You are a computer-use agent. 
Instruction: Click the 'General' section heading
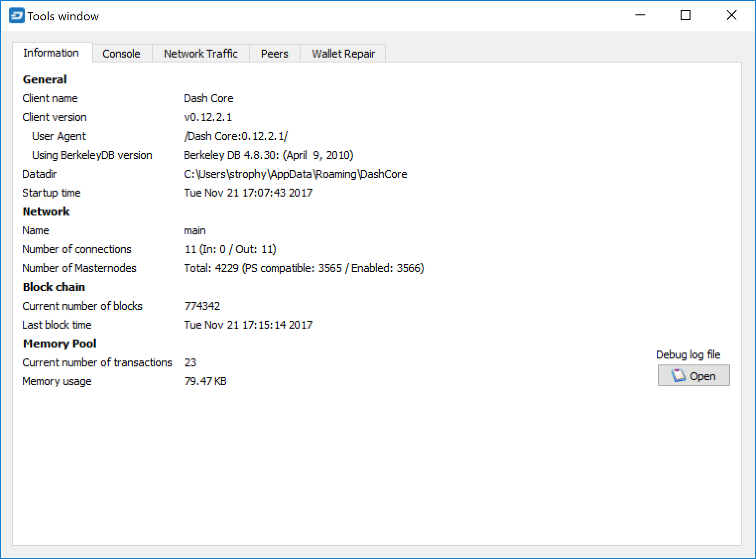(x=45, y=79)
